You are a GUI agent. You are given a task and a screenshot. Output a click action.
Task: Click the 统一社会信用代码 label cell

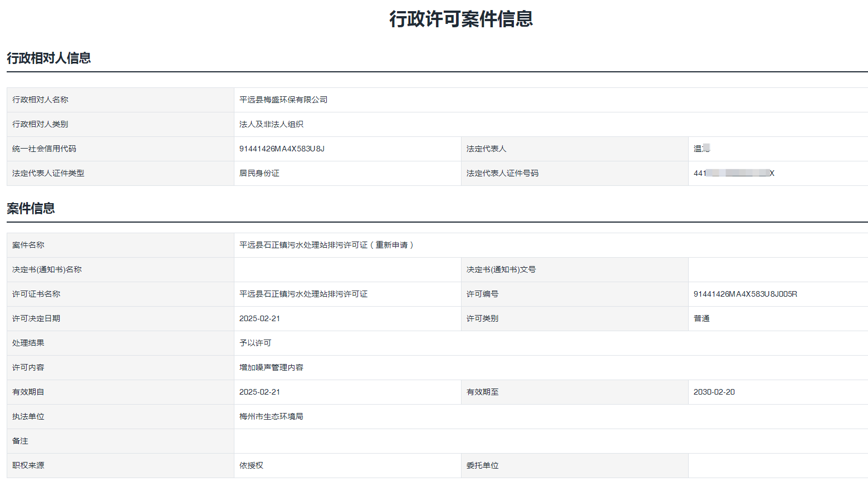(x=45, y=149)
